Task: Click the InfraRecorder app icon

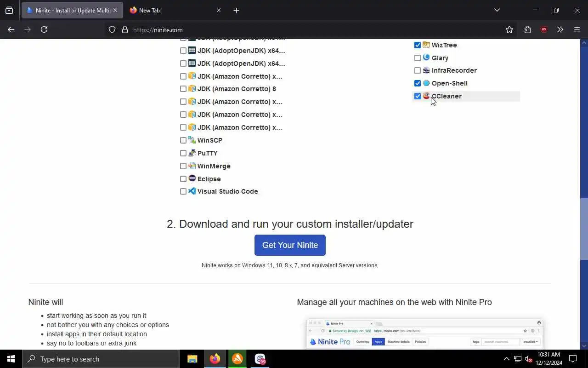Action: (x=426, y=70)
